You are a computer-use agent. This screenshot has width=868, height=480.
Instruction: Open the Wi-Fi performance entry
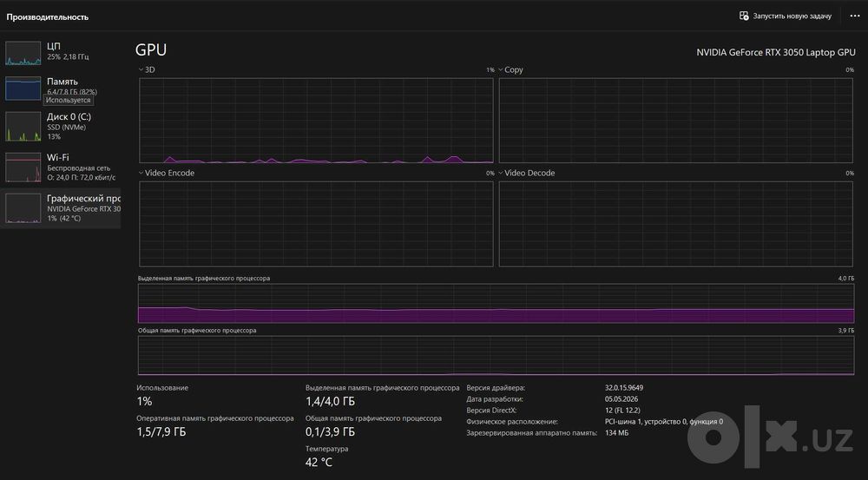coord(61,168)
